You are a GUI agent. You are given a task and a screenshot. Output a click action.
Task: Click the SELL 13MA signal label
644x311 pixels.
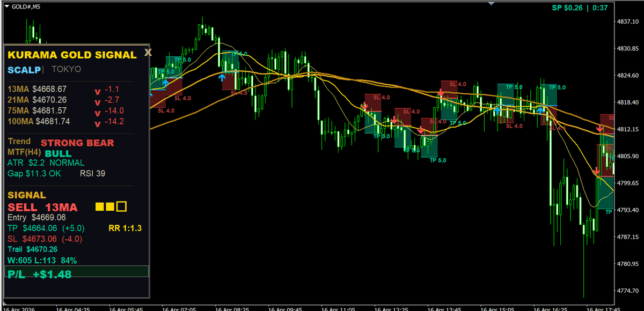click(42, 207)
